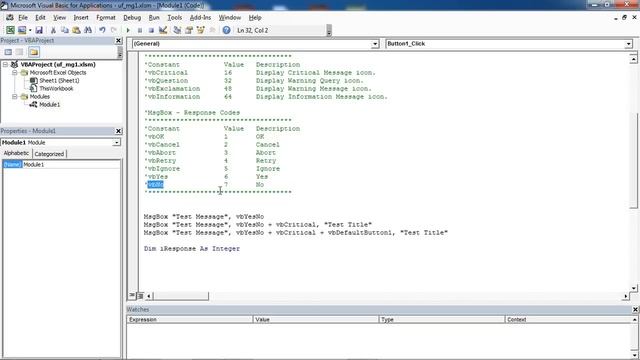Image resolution: width=640 pixels, height=360 pixels.
Task: Click the Save toolbar icon
Action: pyautogui.click(x=39, y=30)
